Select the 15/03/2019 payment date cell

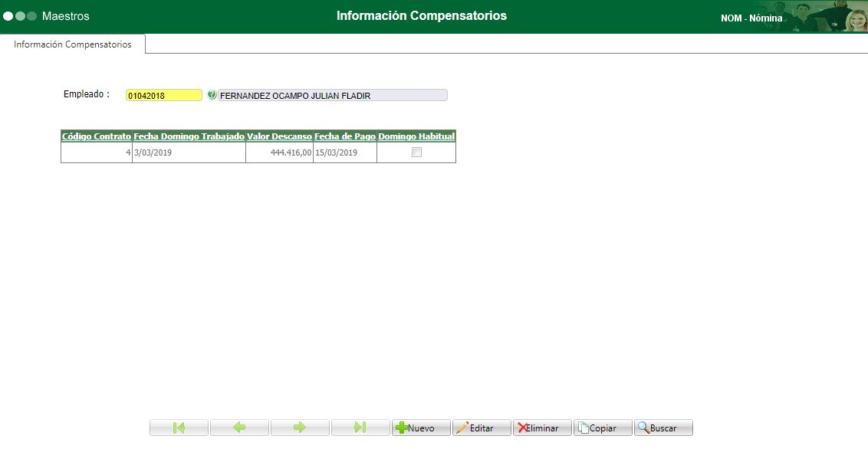pos(345,152)
